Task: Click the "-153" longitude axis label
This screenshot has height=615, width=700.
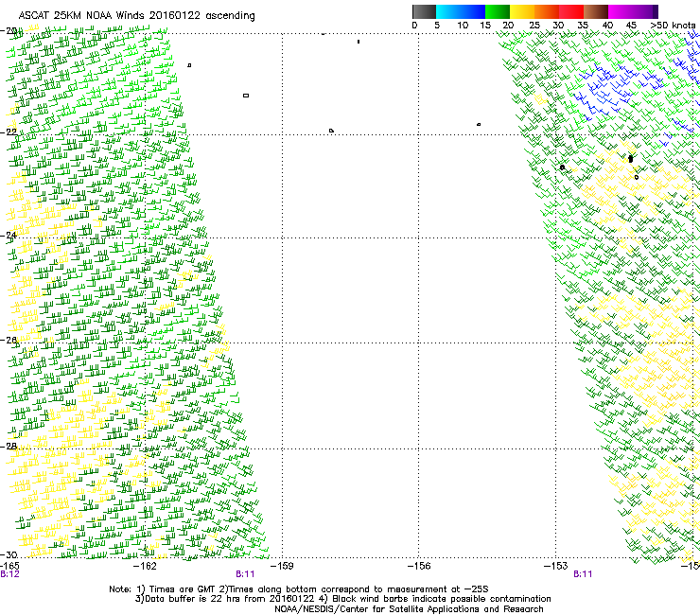Action: [x=556, y=566]
